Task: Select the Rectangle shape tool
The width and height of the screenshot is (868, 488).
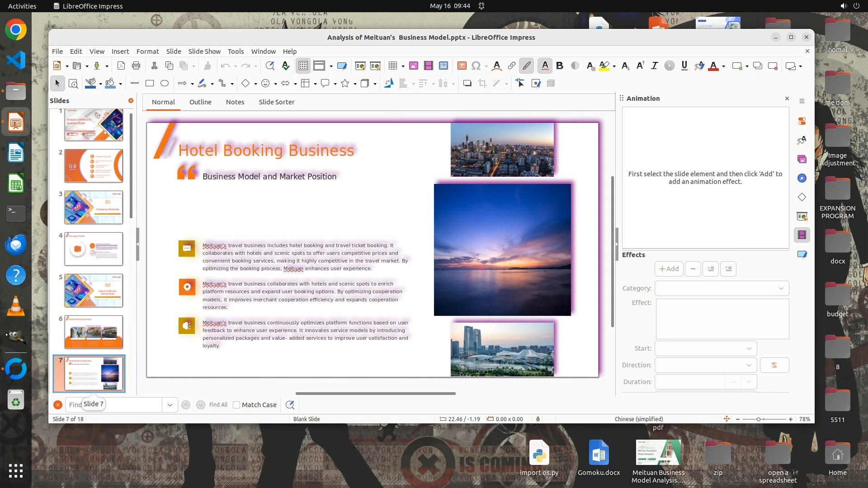Action: pos(150,84)
